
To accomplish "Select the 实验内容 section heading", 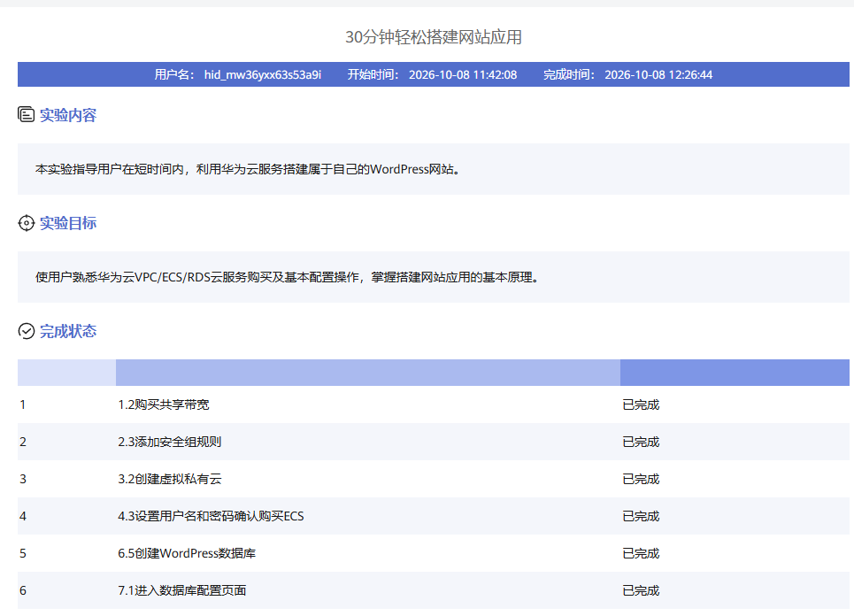I will 68,115.
